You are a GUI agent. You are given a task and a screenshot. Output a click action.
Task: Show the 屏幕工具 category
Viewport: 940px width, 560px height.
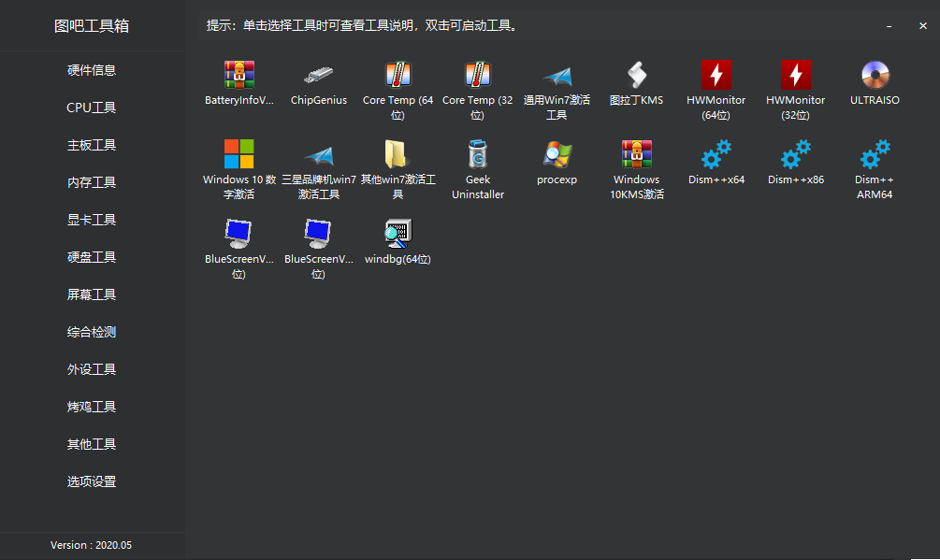click(x=92, y=294)
